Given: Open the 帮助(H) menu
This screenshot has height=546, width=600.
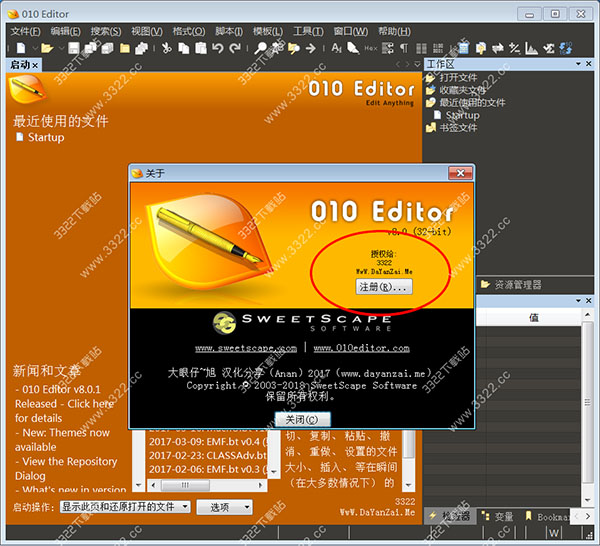Looking at the screenshot, I should pos(394,31).
